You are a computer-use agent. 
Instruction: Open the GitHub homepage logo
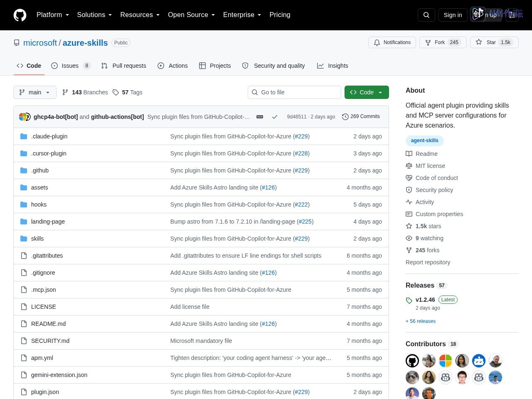(x=20, y=15)
